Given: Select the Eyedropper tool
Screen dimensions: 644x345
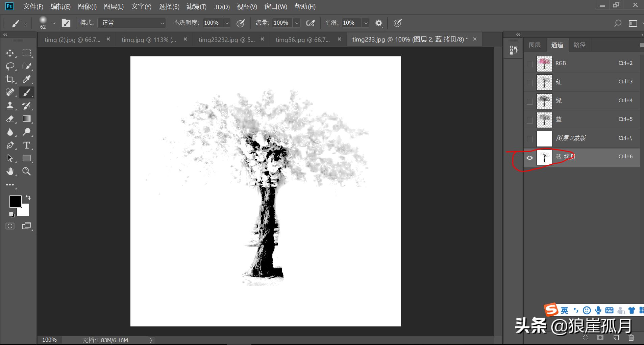Looking at the screenshot, I should tap(26, 79).
